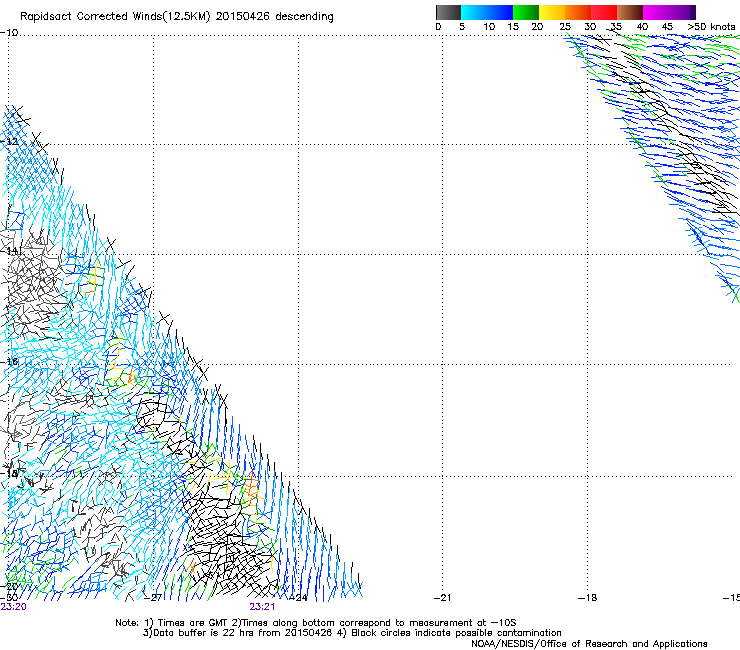Screen dimensions: 740x650
Task: Click the cyan-to-blue 5-15 knots legend segment
Action: coord(487,12)
